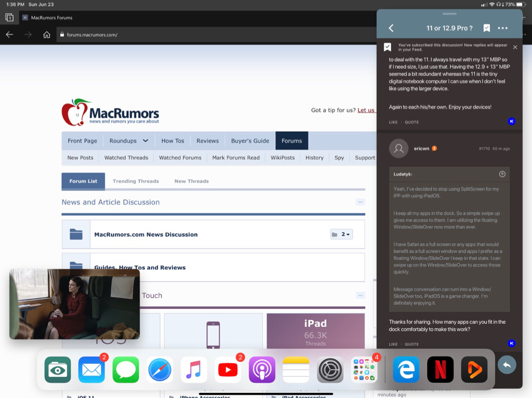Quote the post ending 'Enjoy your devices!'
This screenshot has width=532, height=398.
click(x=411, y=122)
